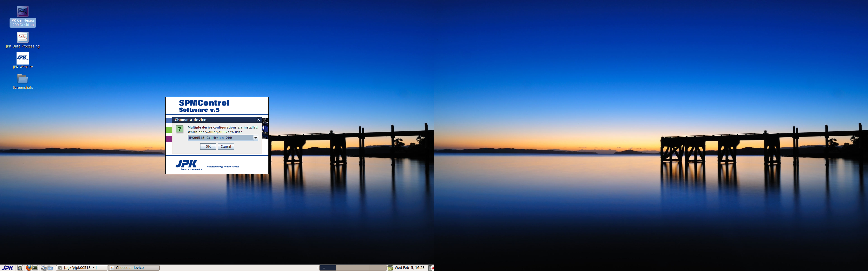The image size is (868, 271).
Task: Cancel the Choose a device dialog
Action: [226, 146]
